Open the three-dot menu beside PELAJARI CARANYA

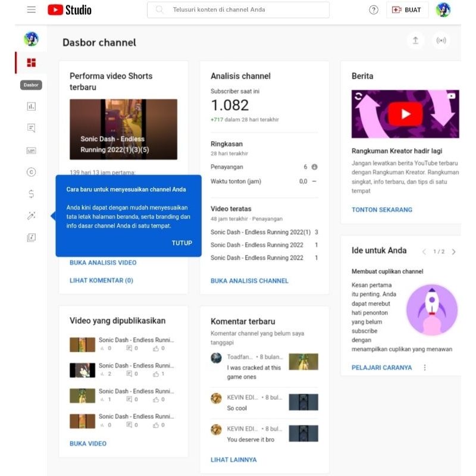(424, 368)
